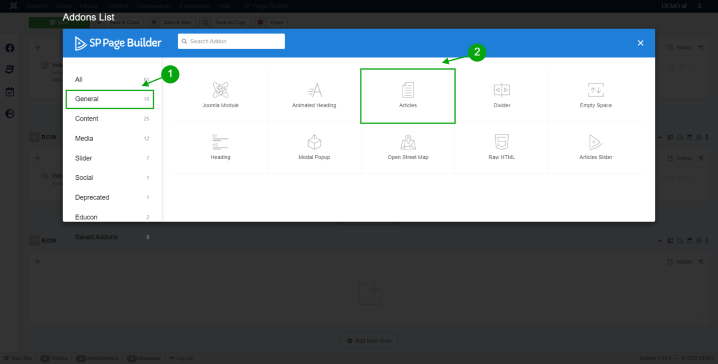Select the Heading addon
Screen dimensions: 718x364
[220, 147]
